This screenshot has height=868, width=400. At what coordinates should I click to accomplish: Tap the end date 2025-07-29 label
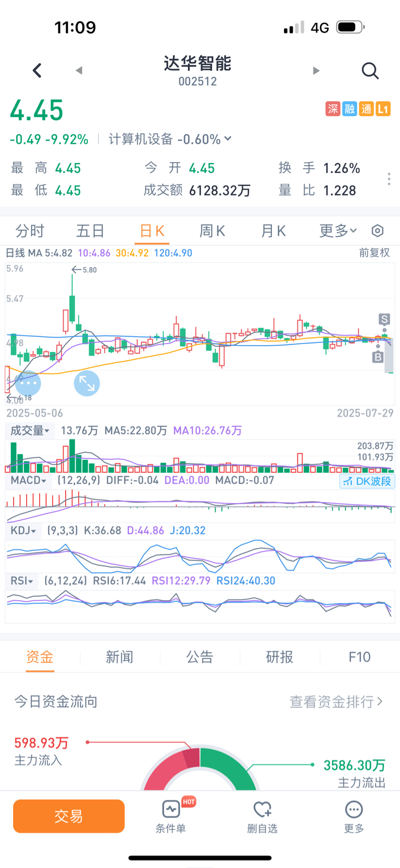pos(365,413)
